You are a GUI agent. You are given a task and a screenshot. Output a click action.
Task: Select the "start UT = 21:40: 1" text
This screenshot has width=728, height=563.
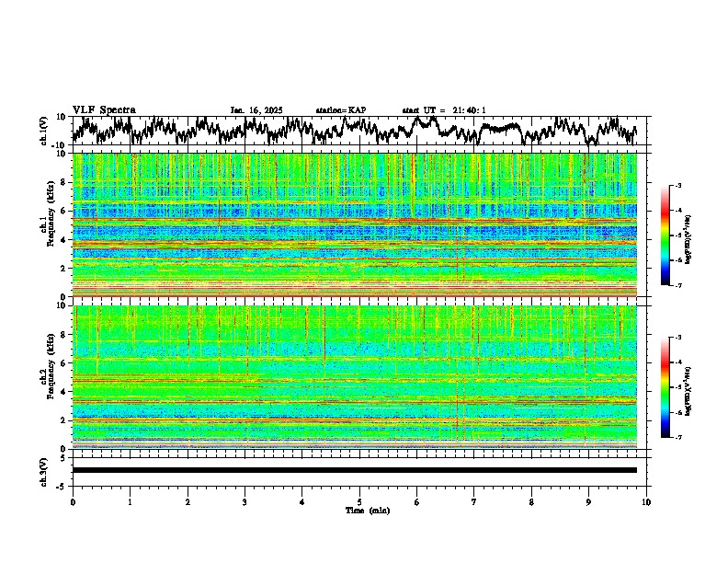(444, 110)
